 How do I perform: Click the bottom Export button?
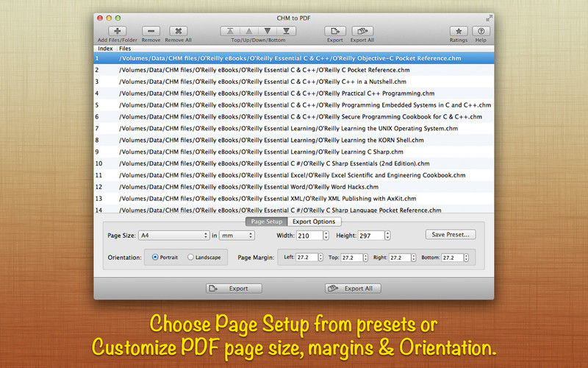[234, 289]
